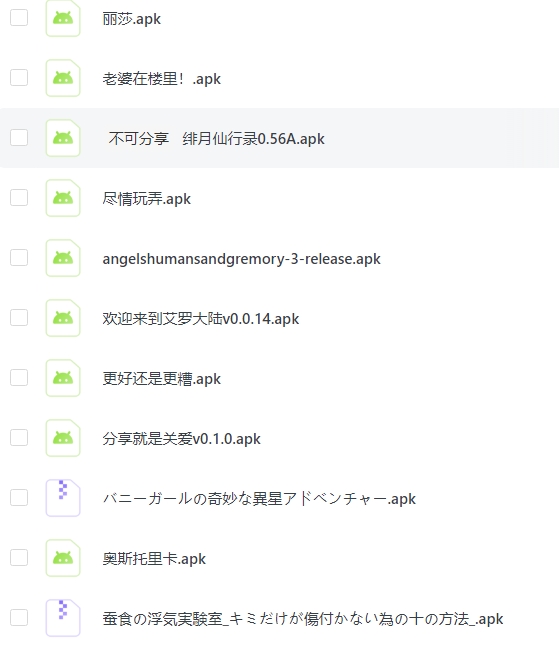The image size is (559, 649).
Task: Open the file name 奥斯托里卡.apk
Action: pyautogui.click(x=154, y=559)
